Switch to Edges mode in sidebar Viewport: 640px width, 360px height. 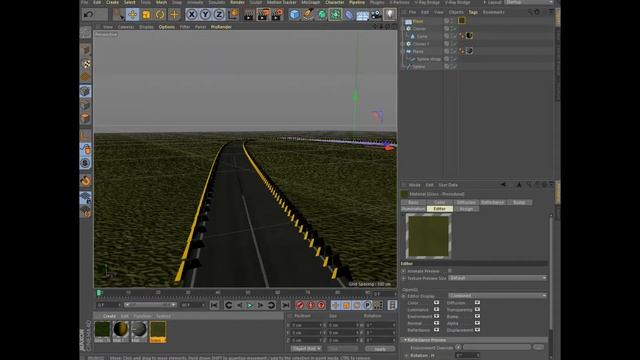pos(85,104)
